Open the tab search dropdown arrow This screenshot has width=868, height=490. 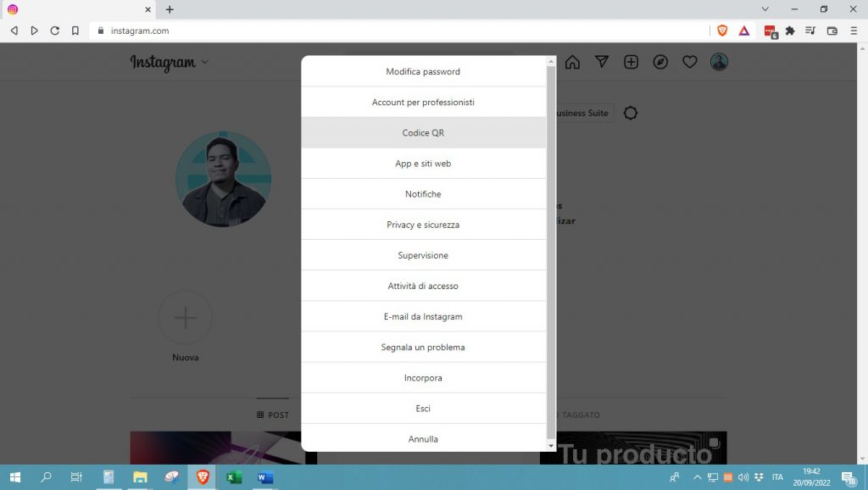pyautogui.click(x=765, y=9)
